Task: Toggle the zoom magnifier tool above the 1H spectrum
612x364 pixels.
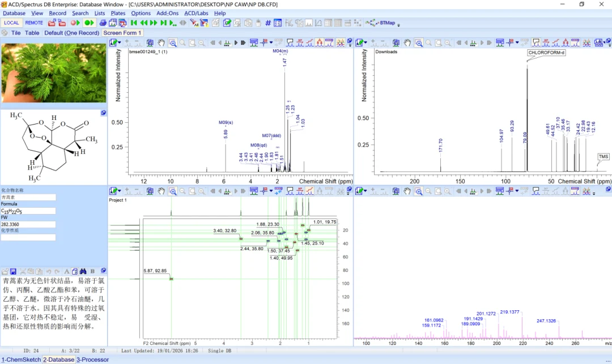Action: coord(172,42)
